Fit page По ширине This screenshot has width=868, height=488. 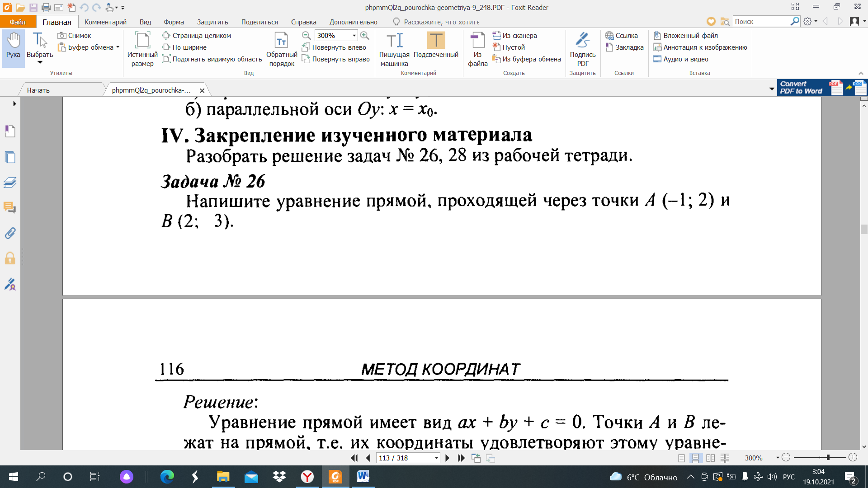(x=184, y=47)
